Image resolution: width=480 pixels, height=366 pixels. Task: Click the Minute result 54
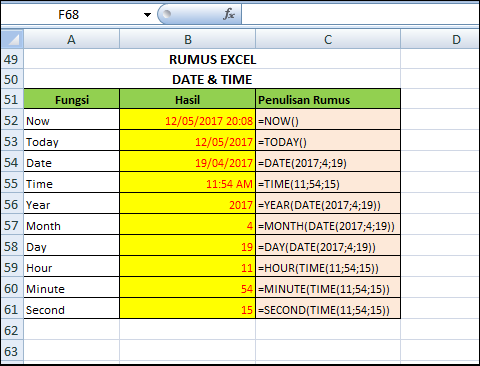pyautogui.click(x=188, y=288)
